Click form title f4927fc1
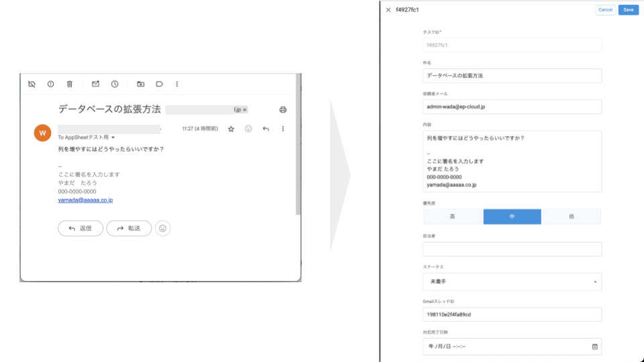Image resolution: width=644 pixels, height=362 pixels. coord(407,10)
